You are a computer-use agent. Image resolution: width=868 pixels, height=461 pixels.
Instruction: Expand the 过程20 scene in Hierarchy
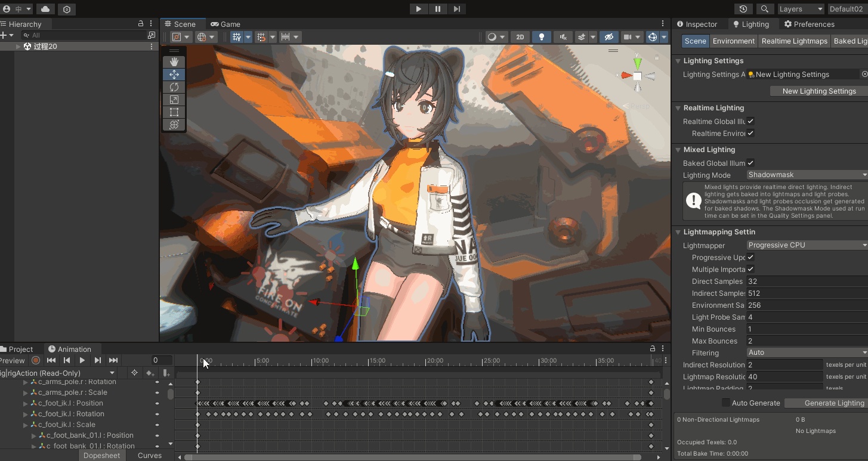(x=18, y=47)
